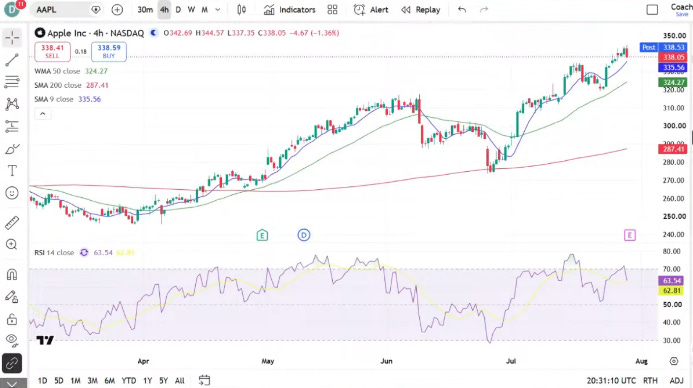Set the date range to 6M
This screenshot has height=388, width=693.
pos(110,380)
